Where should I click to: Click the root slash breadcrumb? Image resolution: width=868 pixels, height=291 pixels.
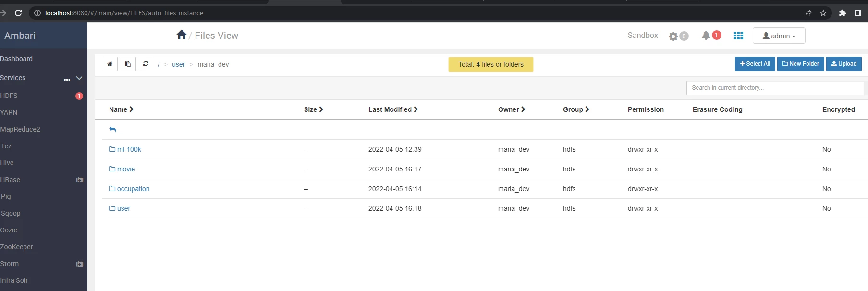click(x=159, y=64)
